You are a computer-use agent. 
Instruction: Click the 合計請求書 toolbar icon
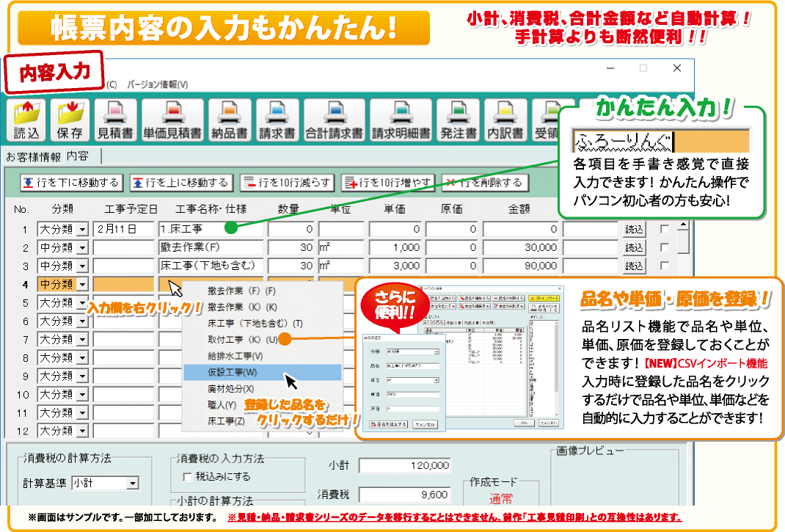[x=335, y=120]
